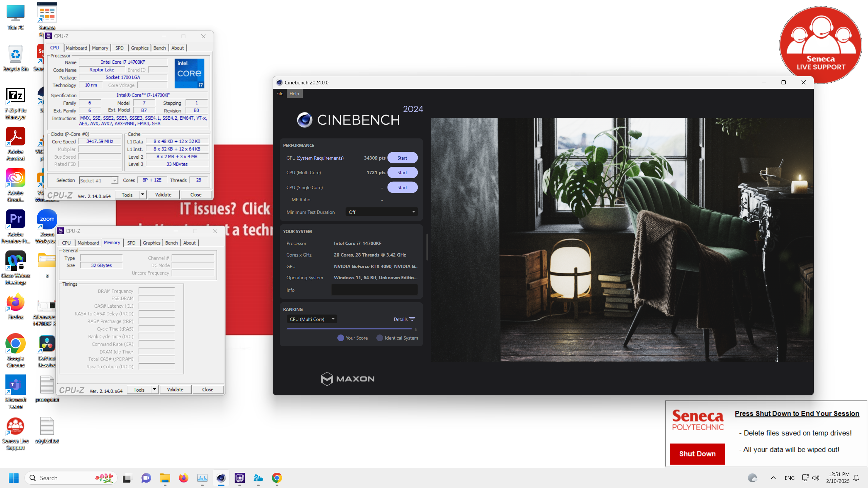Click Tools button in top CPU-Z window
This screenshot has height=488, width=868.
tap(127, 195)
